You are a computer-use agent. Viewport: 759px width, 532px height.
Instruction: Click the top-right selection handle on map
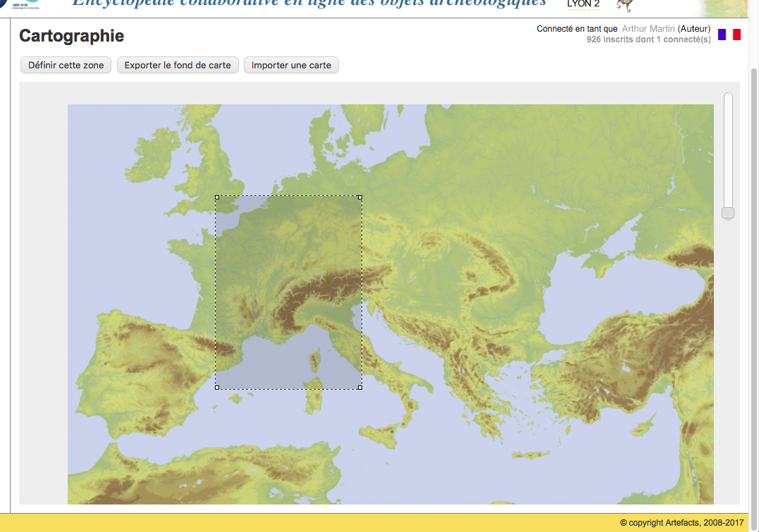point(360,198)
